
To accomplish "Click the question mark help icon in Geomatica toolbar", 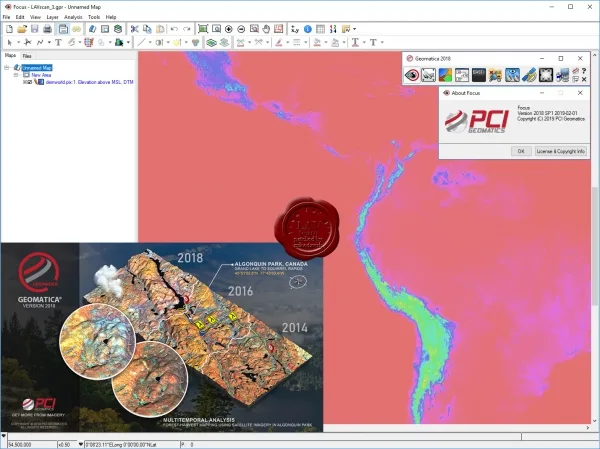I will (584, 71).
